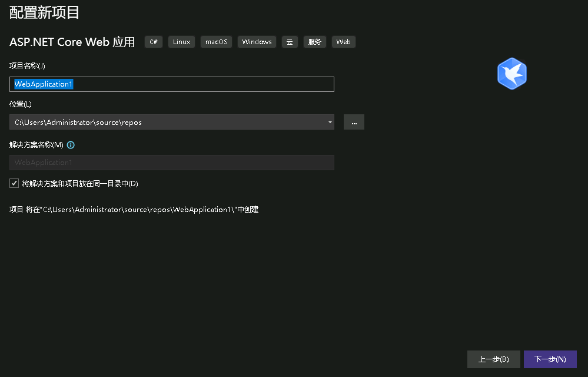Select the Web tag
The image size is (588, 377).
pos(343,42)
